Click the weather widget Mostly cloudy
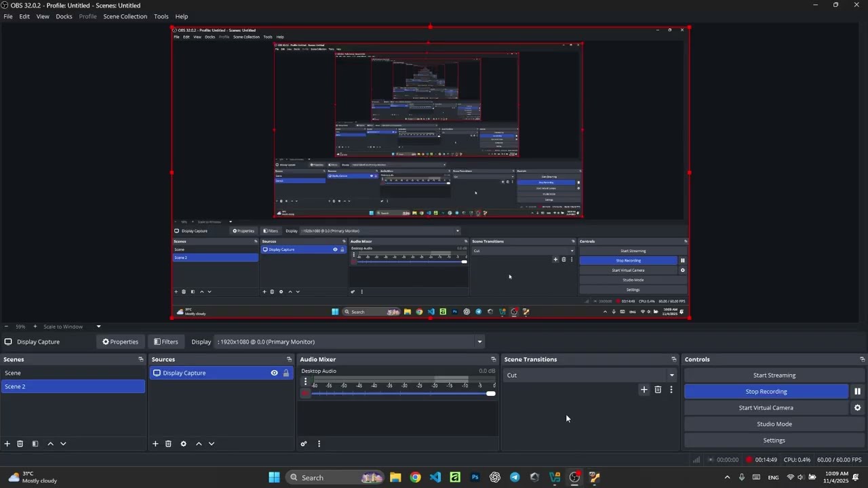 [x=33, y=477]
